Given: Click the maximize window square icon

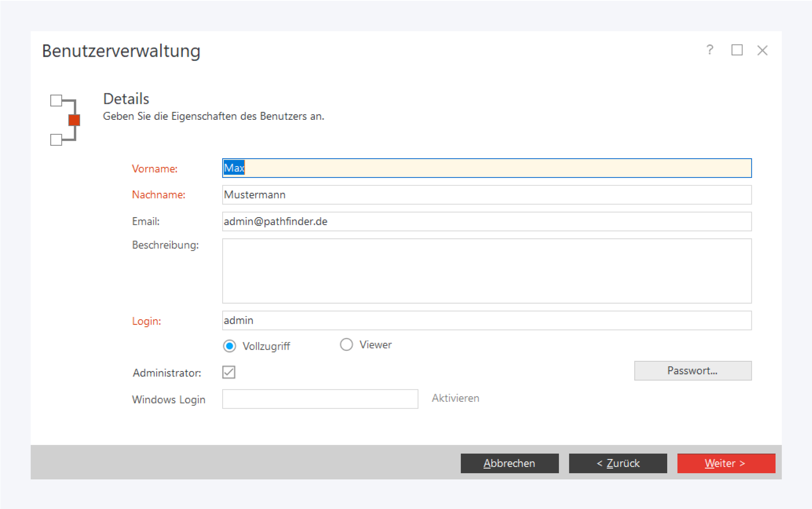Looking at the screenshot, I should pyautogui.click(x=737, y=50).
